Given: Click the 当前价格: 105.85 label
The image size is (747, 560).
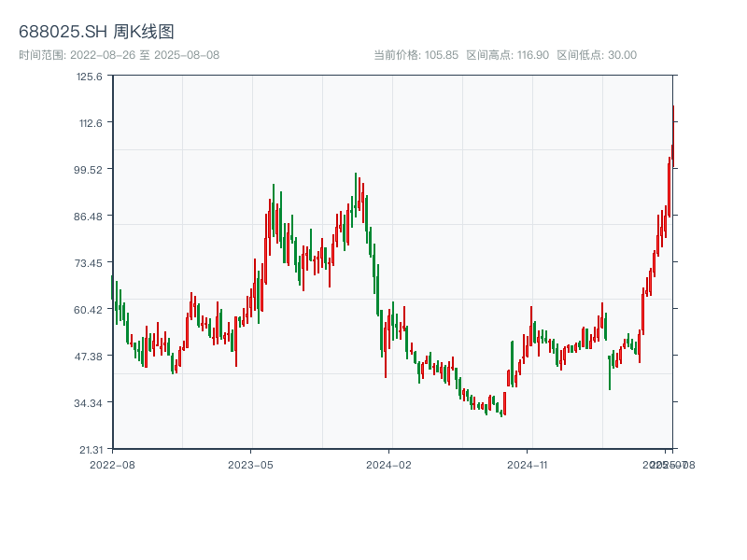Looking at the screenshot, I should coord(416,55).
